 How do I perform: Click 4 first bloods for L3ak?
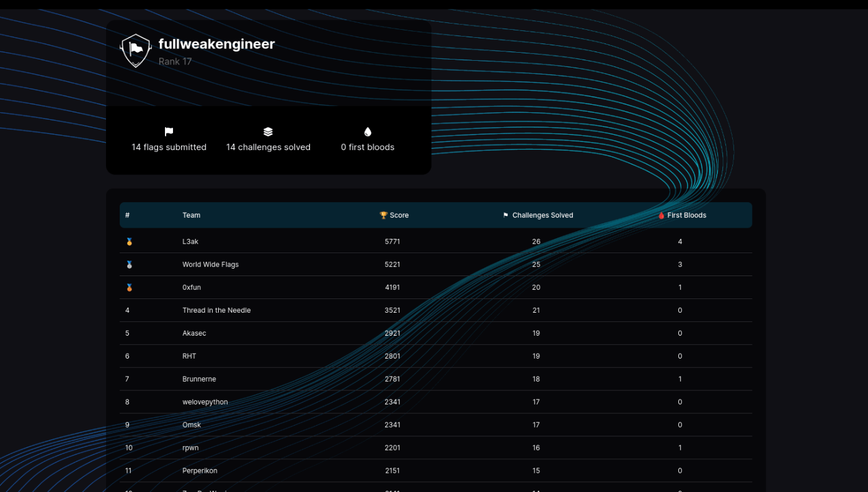click(x=680, y=241)
